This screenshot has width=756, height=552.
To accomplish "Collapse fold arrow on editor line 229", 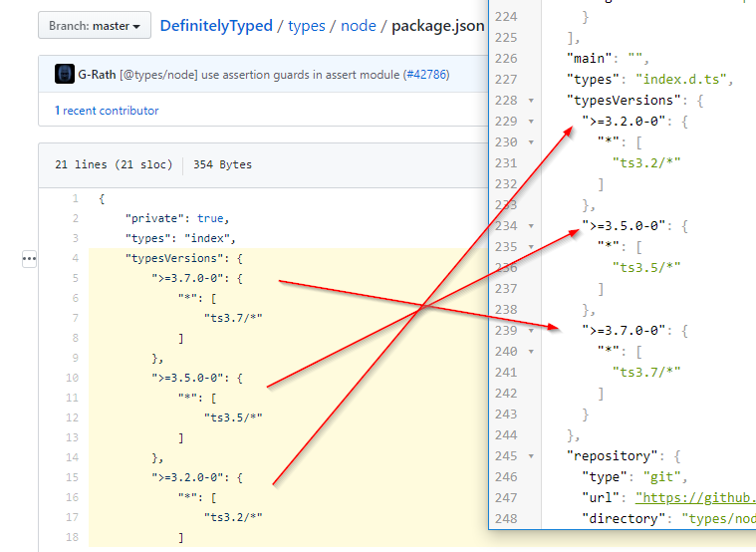I will pyautogui.click(x=531, y=122).
